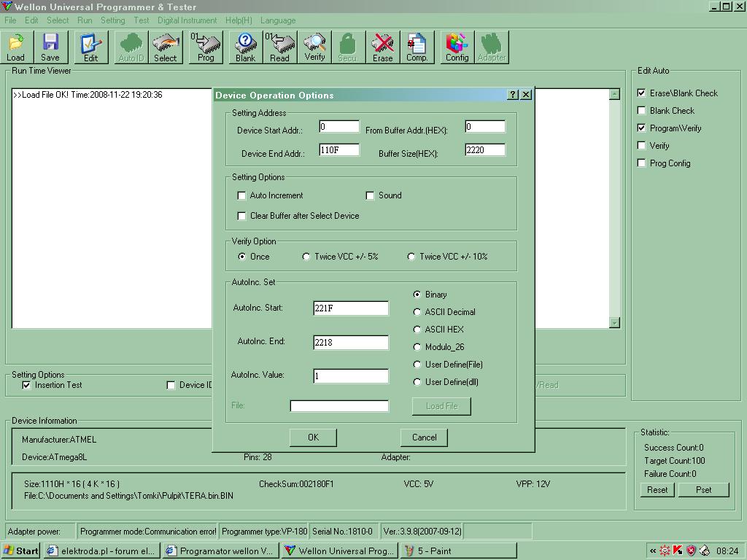Click the Read chip toolbar icon
The height and width of the screenshot is (560, 747).
pyautogui.click(x=279, y=47)
